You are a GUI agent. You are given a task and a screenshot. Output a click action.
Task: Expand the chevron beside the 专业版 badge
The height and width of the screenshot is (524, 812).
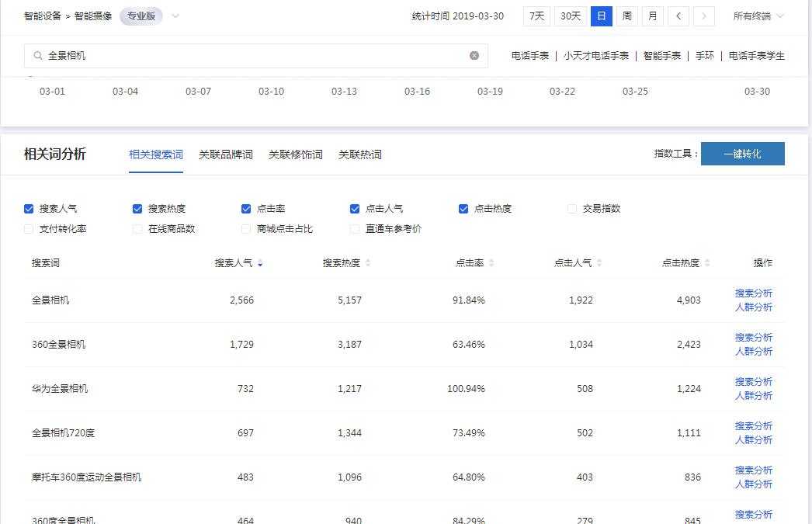[175, 16]
